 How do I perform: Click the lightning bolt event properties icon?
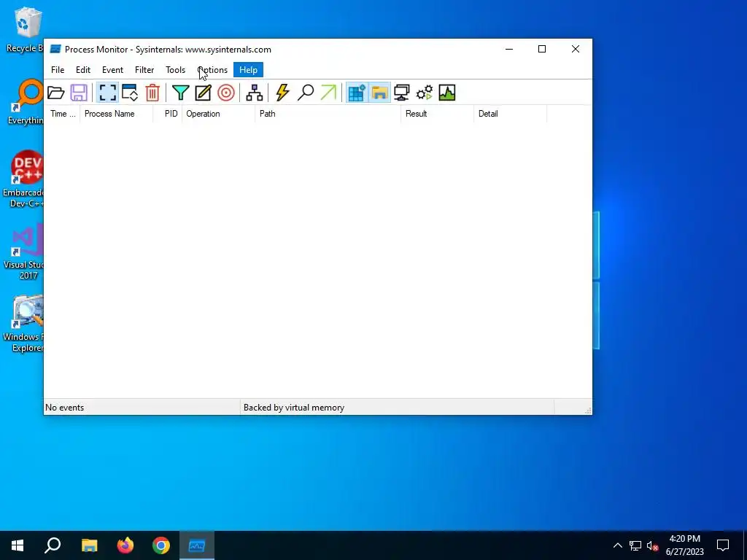click(x=282, y=93)
